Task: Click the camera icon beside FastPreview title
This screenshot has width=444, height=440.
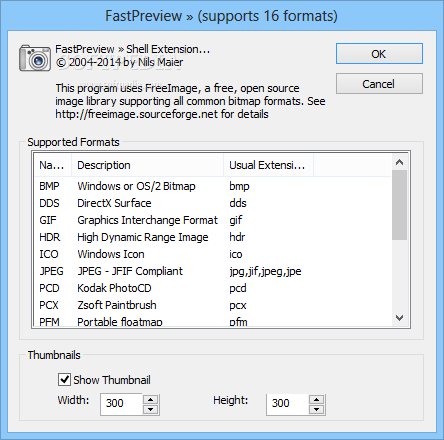Action: coord(35,58)
